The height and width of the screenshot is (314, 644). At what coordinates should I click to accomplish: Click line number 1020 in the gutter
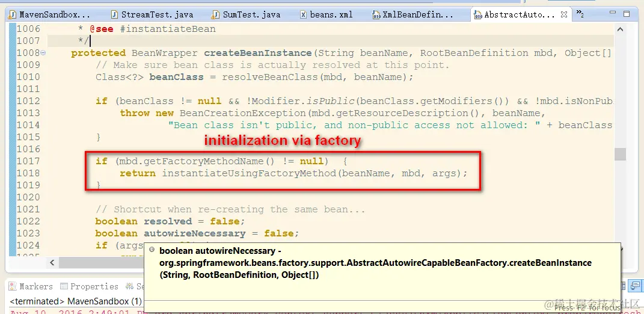point(28,197)
